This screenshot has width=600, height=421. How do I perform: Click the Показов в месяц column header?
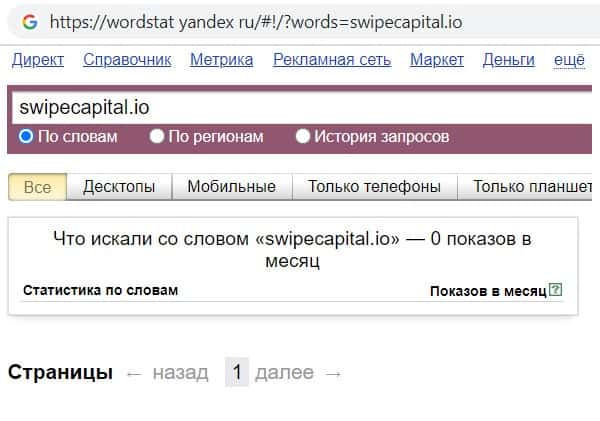coord(488,291)
